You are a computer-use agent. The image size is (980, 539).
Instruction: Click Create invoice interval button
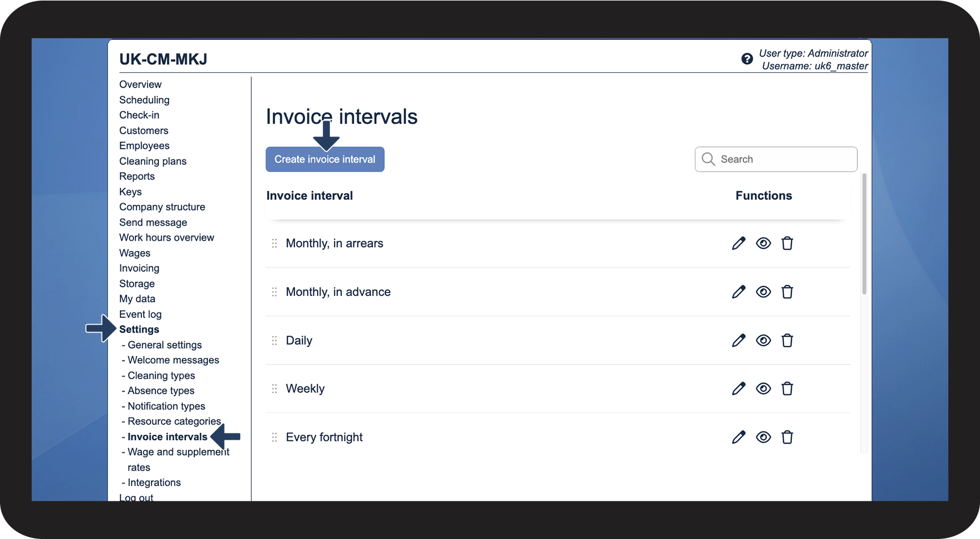pyautogui.click(x=325, y=159)
